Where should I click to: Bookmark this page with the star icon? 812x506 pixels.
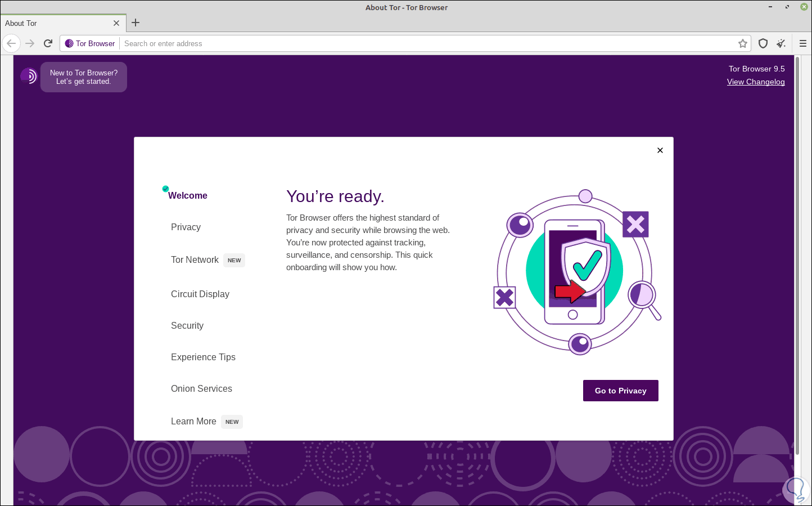click(x=743, y=43)
